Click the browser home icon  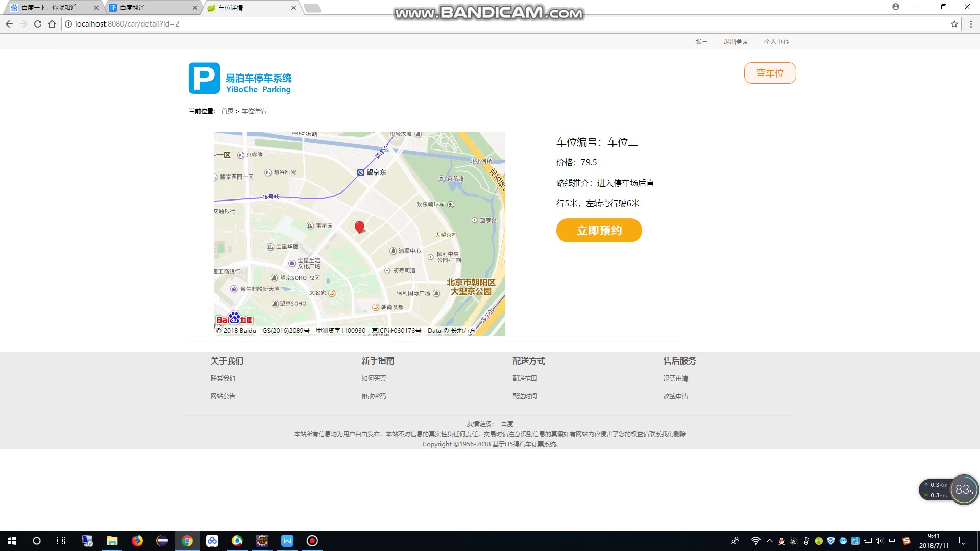coord(52,24)
